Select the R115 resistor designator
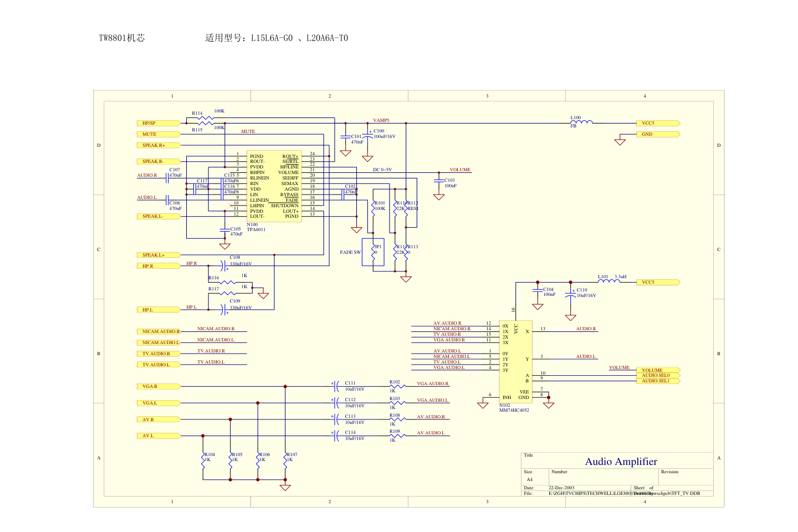Image resolution: width=798 pixels, height=532 pixels. pos(197,130)
